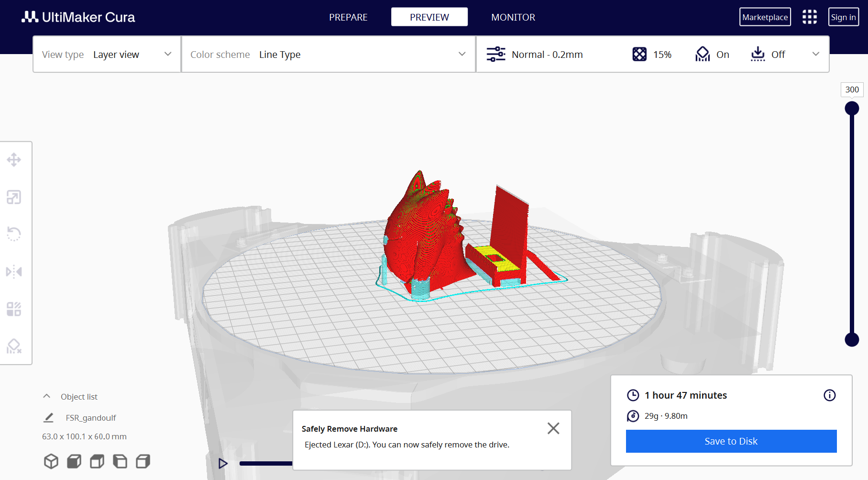Open Per Model Settings tool

point(14,309)
